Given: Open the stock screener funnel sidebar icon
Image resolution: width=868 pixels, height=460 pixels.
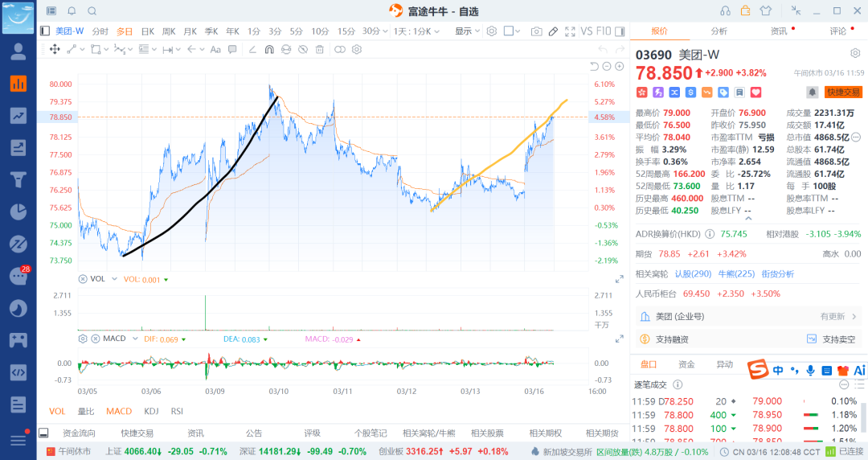Looking at the screenshot, I should pos(18,179).
